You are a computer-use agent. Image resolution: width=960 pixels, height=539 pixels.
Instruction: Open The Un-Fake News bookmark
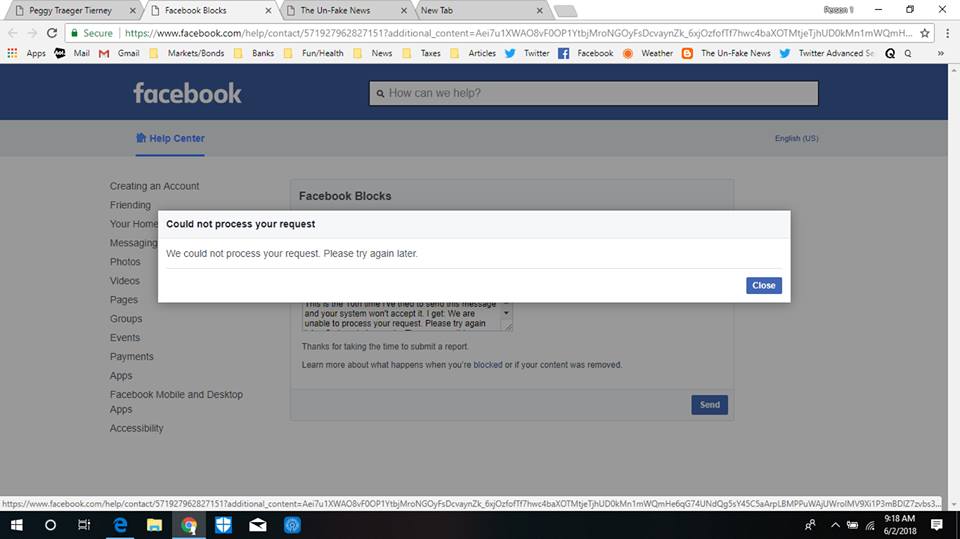(726, 53)
